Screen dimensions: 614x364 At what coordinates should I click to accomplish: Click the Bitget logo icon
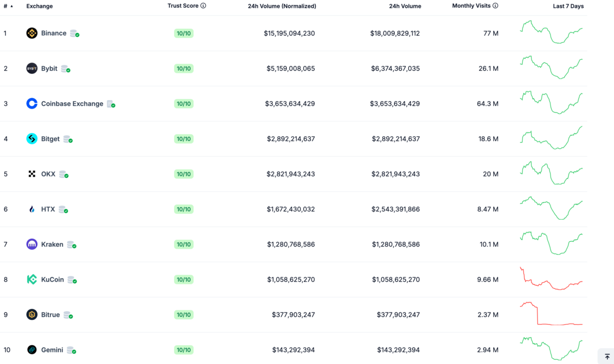[31, 138]
